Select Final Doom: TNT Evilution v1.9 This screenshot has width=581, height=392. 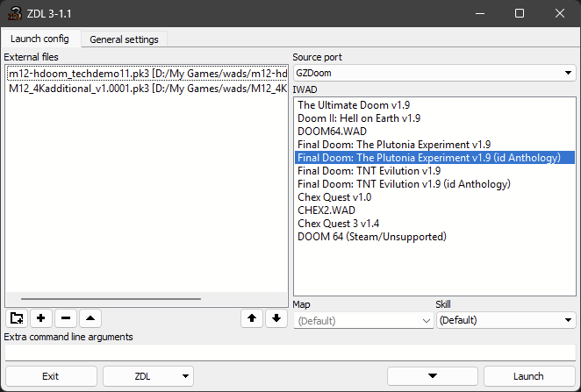click(x=434, y=171)
